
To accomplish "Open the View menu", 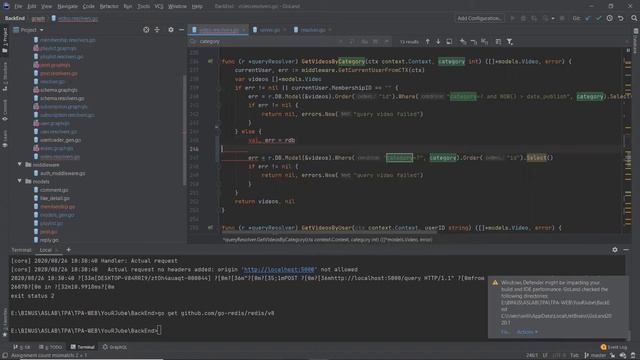I will [x=47, y=7].
